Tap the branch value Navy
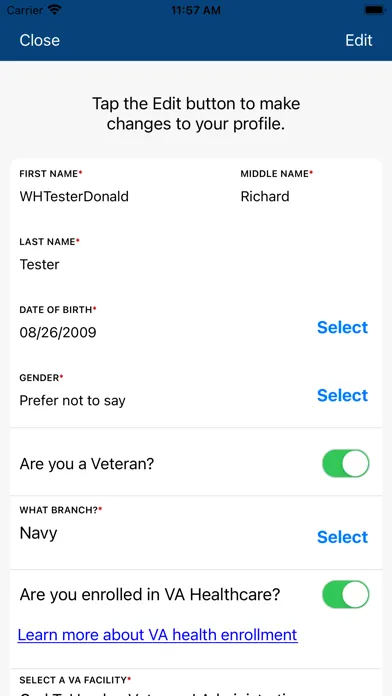392x696 pixels. (38, 533)
